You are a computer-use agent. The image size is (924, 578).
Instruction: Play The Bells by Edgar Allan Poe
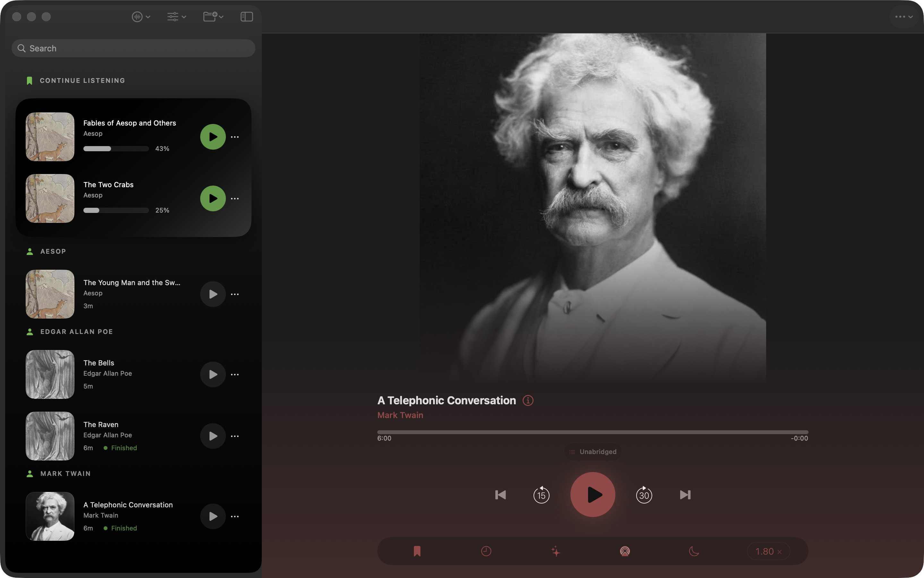point(213,374)
